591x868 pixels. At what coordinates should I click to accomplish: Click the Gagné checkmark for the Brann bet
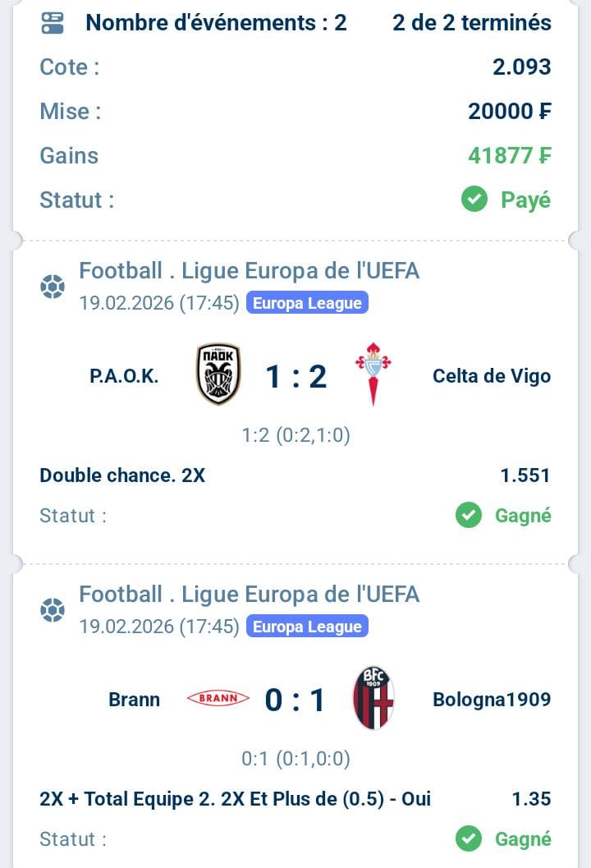pyautogui.click(x=469, y=839)
